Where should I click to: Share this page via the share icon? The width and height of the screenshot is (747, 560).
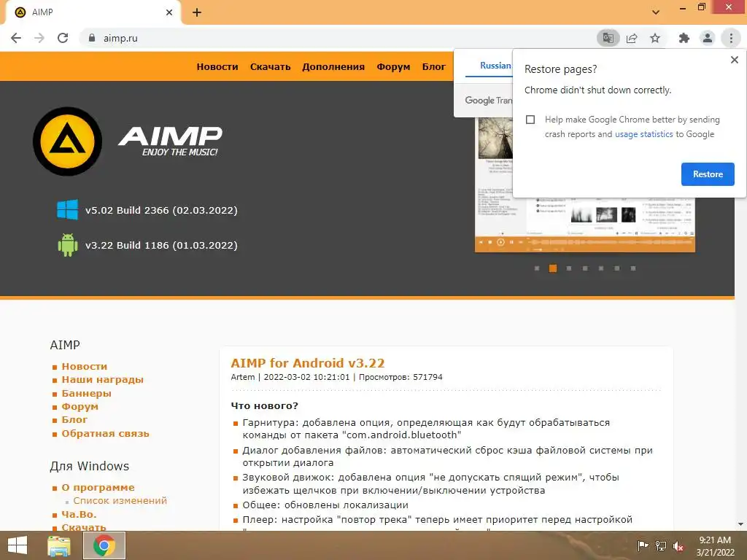pyautogui.click(x=632, y=38)
